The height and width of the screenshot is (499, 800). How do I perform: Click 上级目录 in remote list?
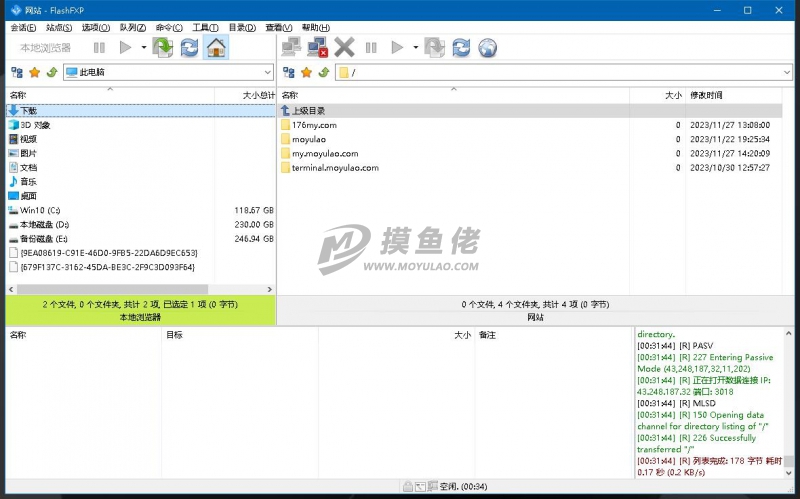click(530, 111)
